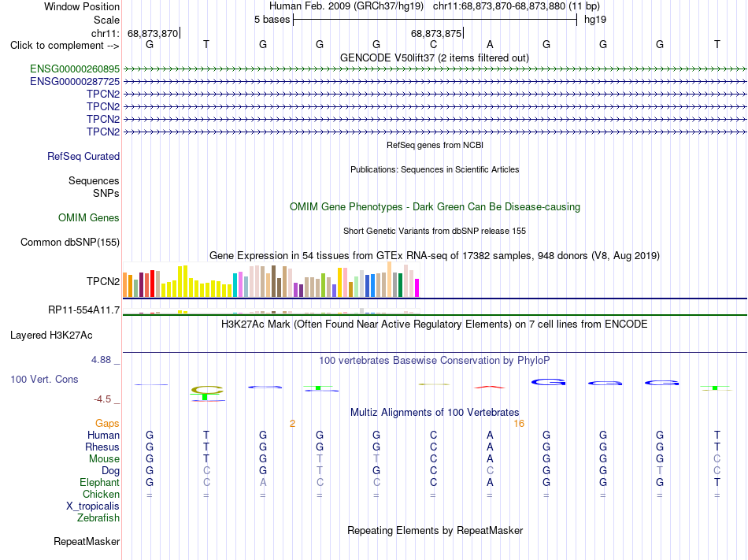The image size is (748, 560).
Task: Click 'Human Feb. 2009 (GRCh37/hg19)' header text
Action: pyautogui.click(x=346, y=6)
